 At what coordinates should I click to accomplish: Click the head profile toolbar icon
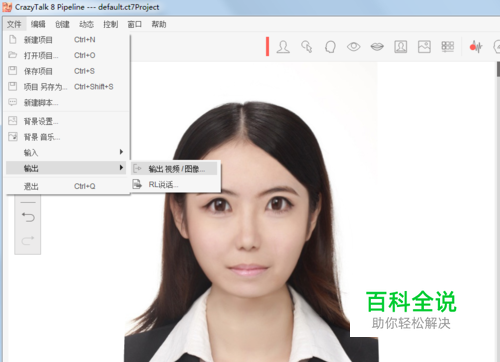tap(330, 47)
